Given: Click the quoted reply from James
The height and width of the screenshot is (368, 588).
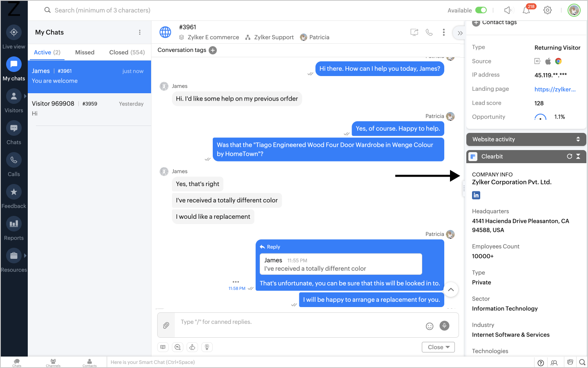Looking at the screenshot, I should coord(341,264).
